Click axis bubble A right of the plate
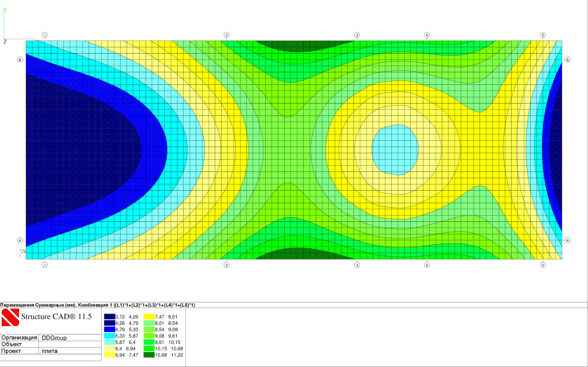 tap(567, 240)
